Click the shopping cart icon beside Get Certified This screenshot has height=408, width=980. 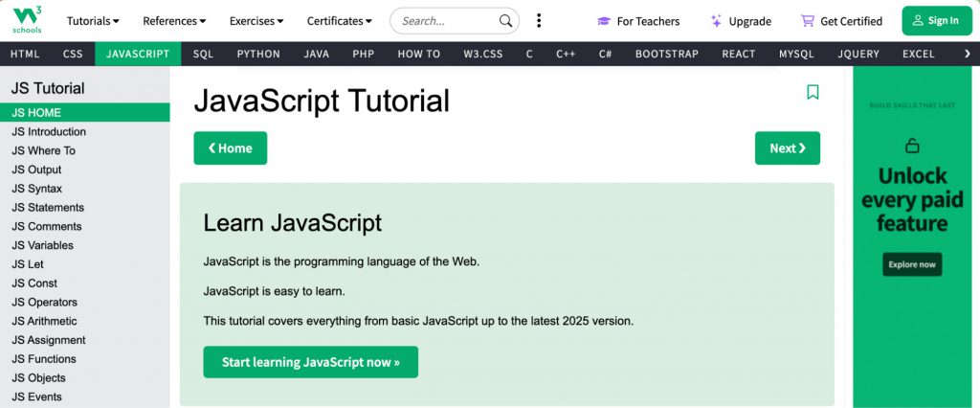pyautogui.click(x=808, y=21)
